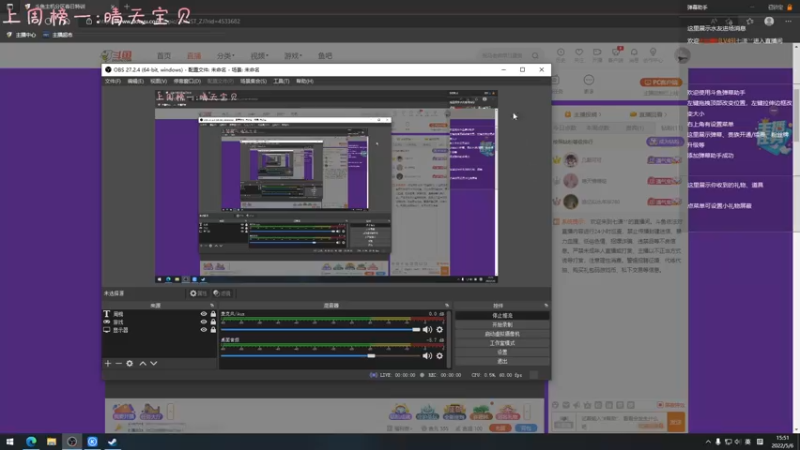This screenshot has height=450, width=800.
Task: Open microphone/Aux gear settings
Action: [439, 330]
